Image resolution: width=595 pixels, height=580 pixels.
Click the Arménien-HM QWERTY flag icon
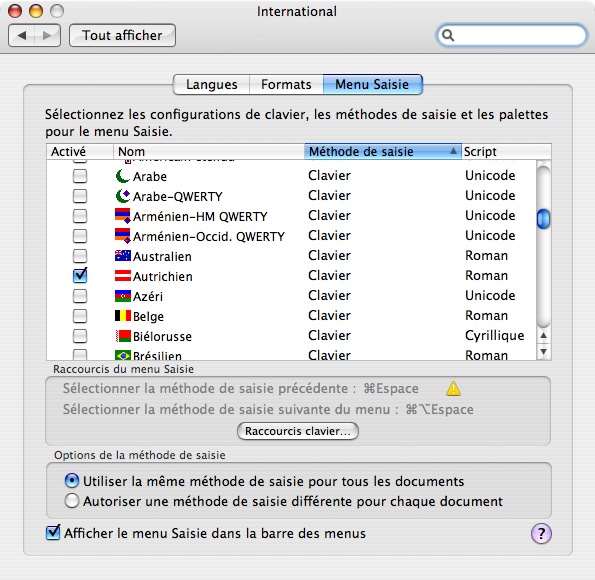[123, 216]
